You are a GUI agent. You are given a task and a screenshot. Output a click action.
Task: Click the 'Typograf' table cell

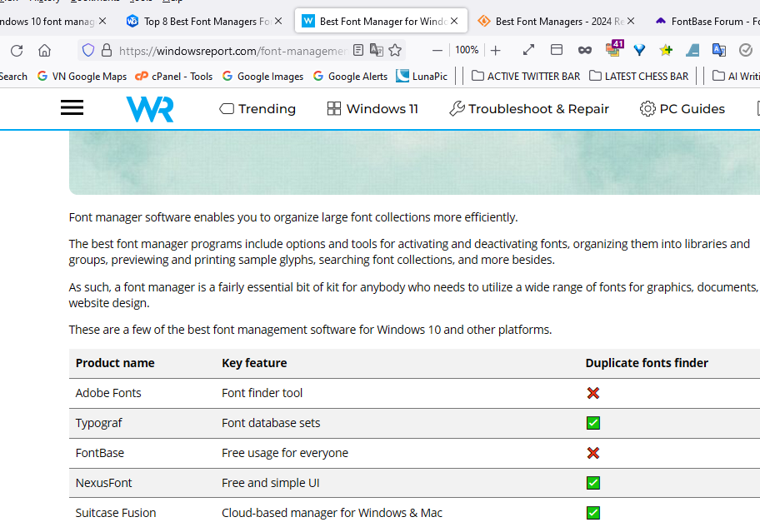pyautogui.click(x=99, y=423)
